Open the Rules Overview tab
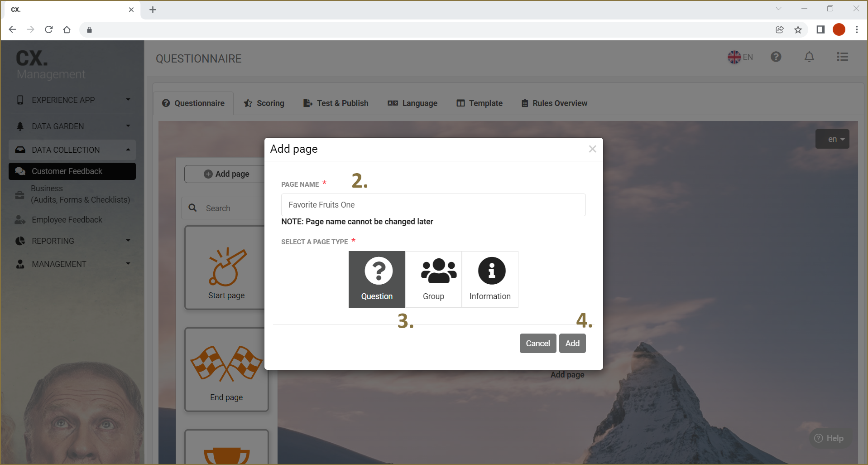The width and height of the screenshot is (868, 465). click(554, 103)
